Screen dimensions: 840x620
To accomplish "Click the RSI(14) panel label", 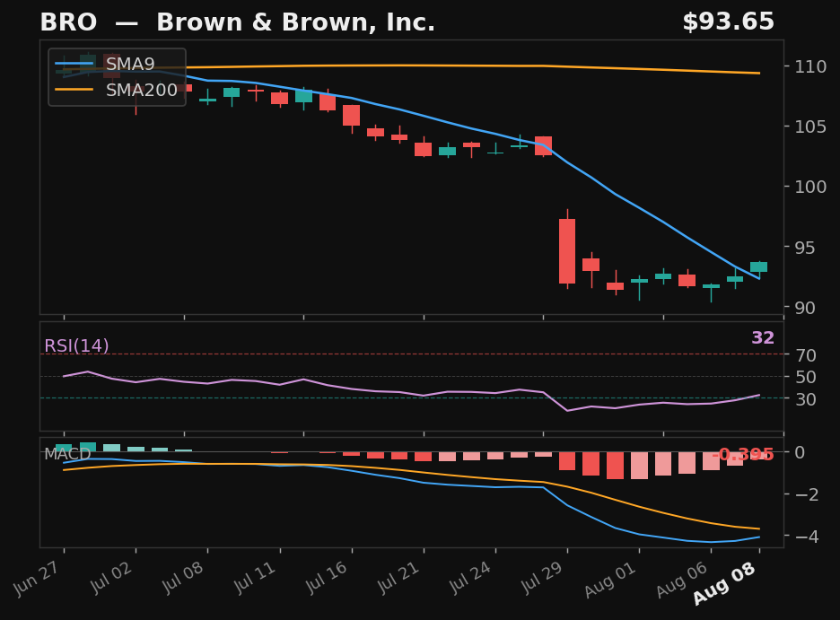I will (76, 345).
